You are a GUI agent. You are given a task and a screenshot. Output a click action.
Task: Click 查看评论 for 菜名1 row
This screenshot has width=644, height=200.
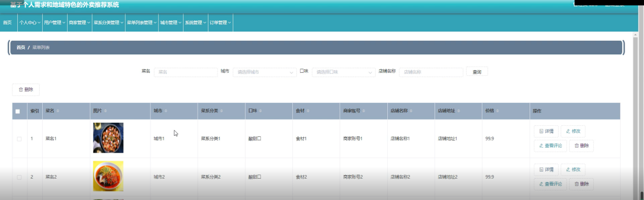coord(550,146)
